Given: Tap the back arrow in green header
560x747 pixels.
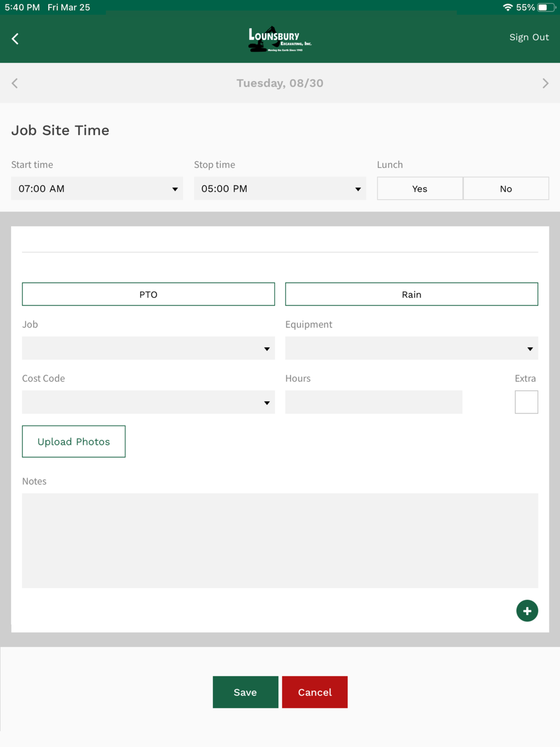Looking at the screenshot, I should (15, 39).
